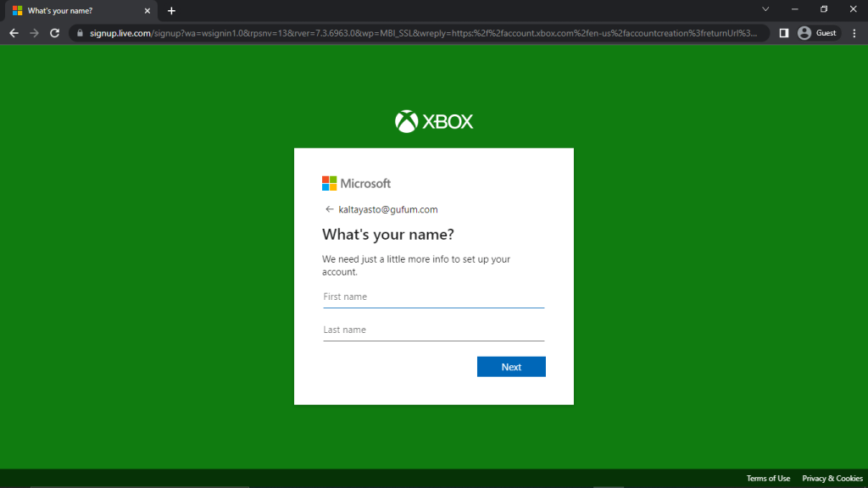Viewport: 868px width, 488px height.
Task: Restore down the browser window
Action: [x=824, y=9]
